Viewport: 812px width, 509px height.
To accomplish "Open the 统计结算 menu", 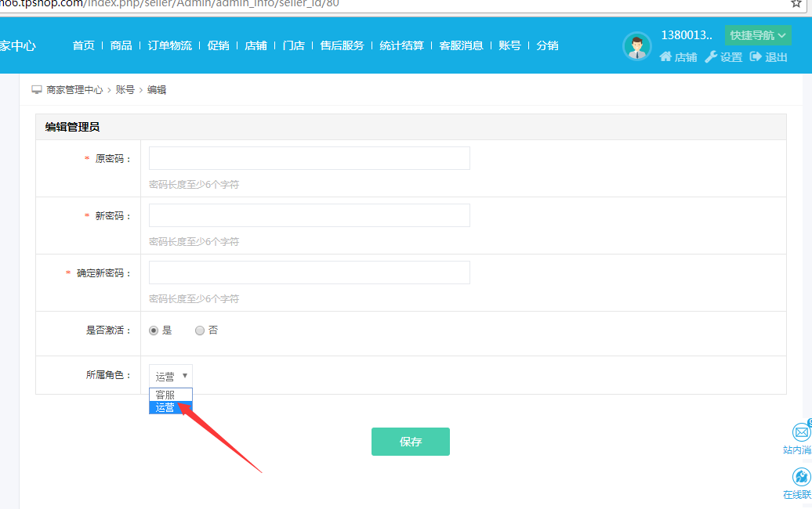I will click(401, 45).
